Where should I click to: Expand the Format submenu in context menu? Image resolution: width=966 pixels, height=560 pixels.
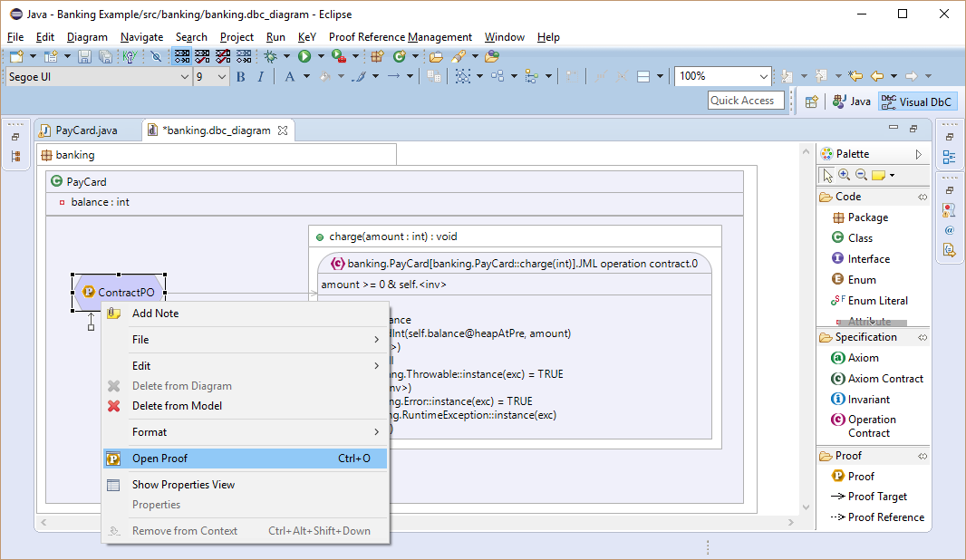[x=246, y=432]
